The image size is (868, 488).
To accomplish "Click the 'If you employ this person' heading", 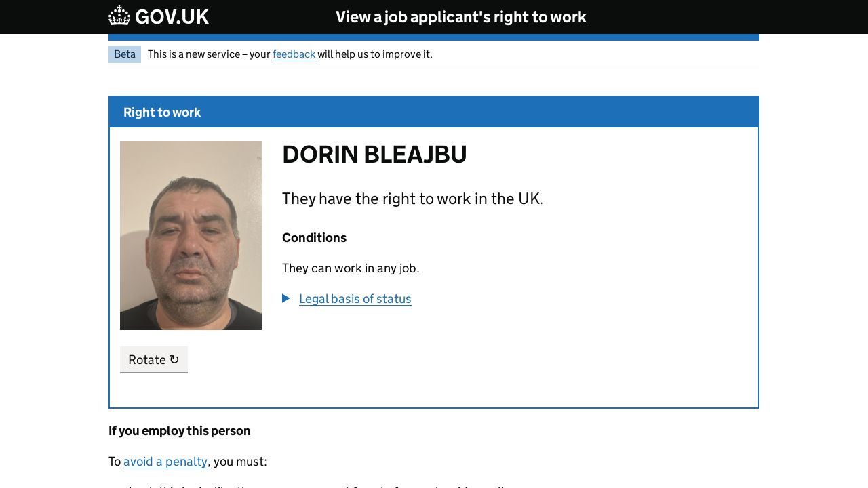I will (x=179, y=431).
